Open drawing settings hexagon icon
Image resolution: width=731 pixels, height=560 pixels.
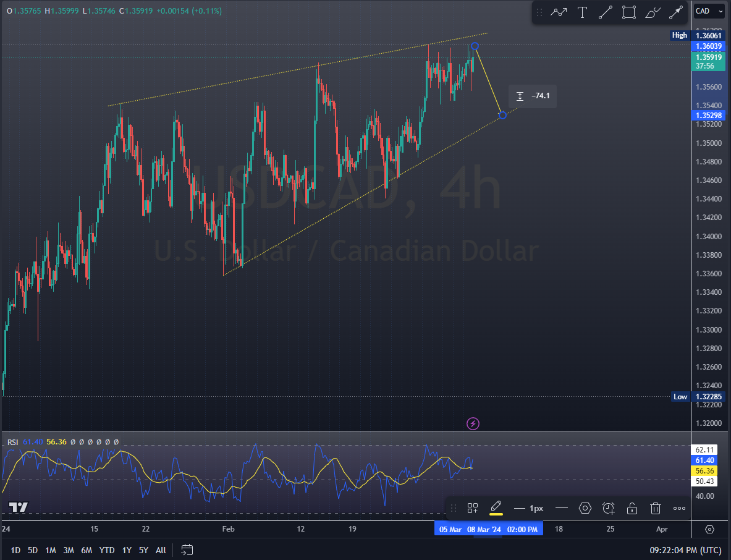pyautogui.click(x=585, y=508)
